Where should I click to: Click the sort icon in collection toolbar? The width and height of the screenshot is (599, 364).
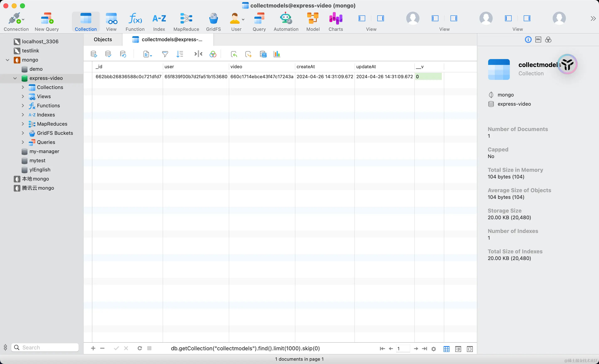click(x=180, y=54)
